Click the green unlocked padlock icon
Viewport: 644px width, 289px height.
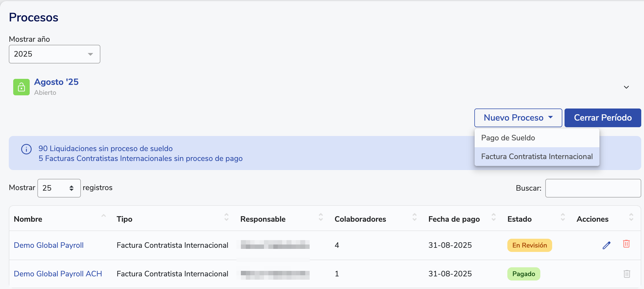[x=21, y=87]
